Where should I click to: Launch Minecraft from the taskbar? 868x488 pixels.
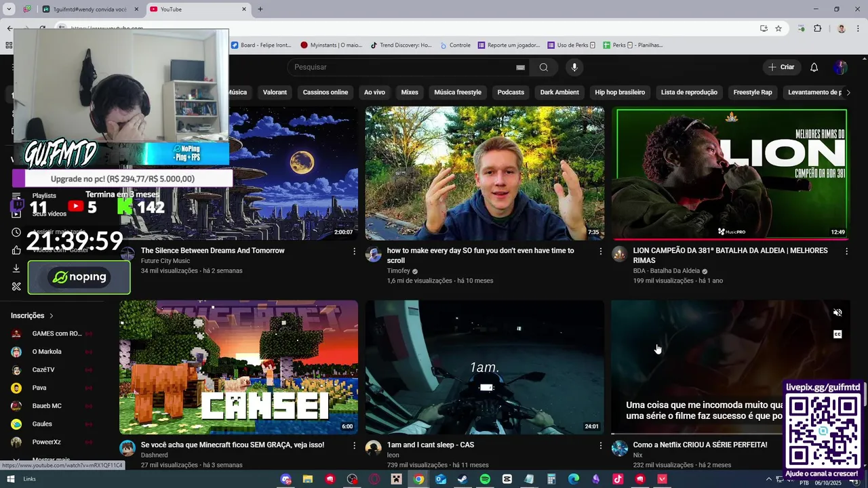pyautogui.click(x=396, y=479)
